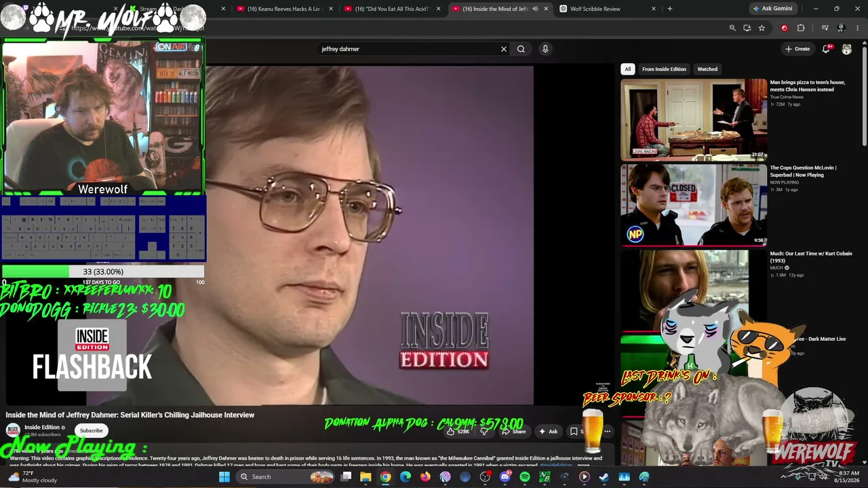Click the Ask button under the video

coord(549,431)
